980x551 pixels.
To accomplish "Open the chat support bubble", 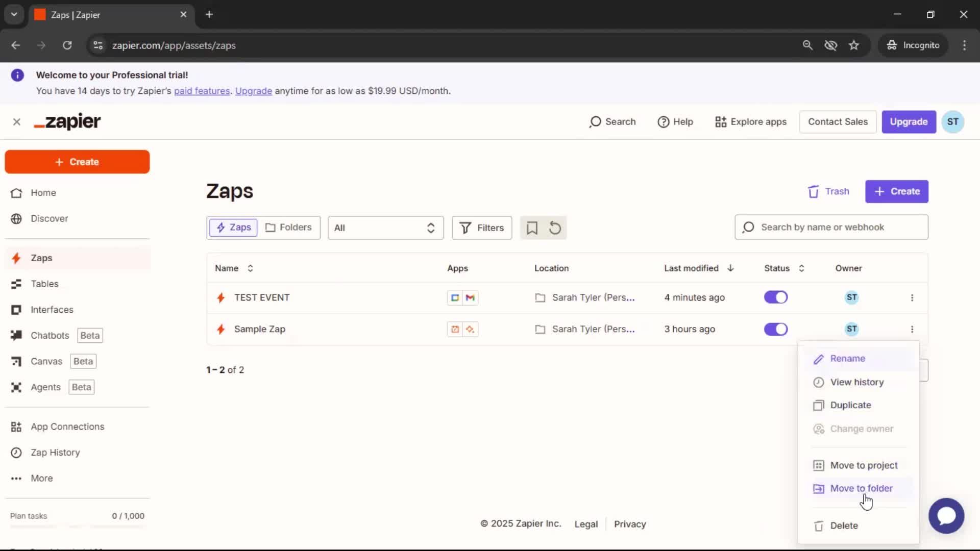I will [x=946, y=516].
